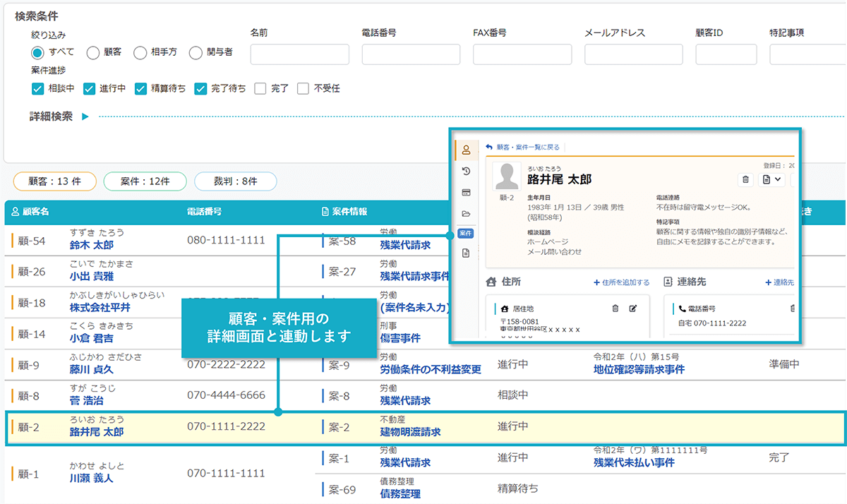This screenshot has height=504, width=847.
Task: Open customer 菅 浩治
Action: pyautogui.click(x=86, y=400)
